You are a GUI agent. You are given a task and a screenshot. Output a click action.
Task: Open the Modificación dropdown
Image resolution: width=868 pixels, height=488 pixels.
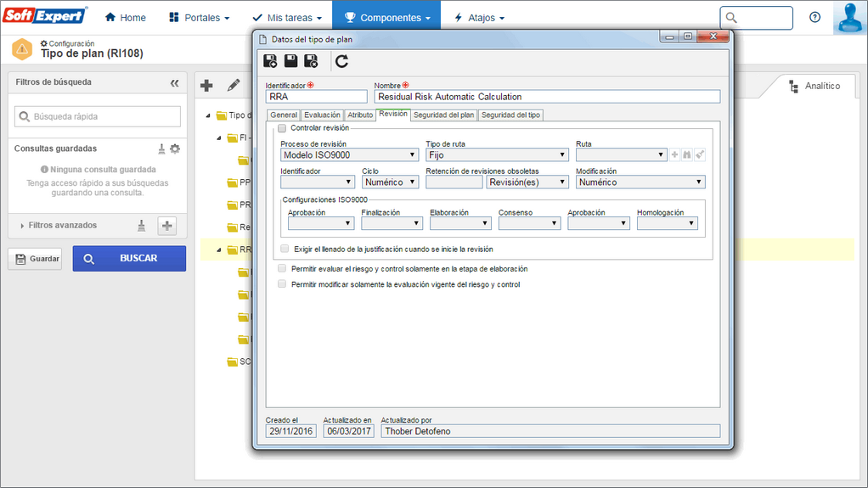pyautogui.click(x=640, y=182)
